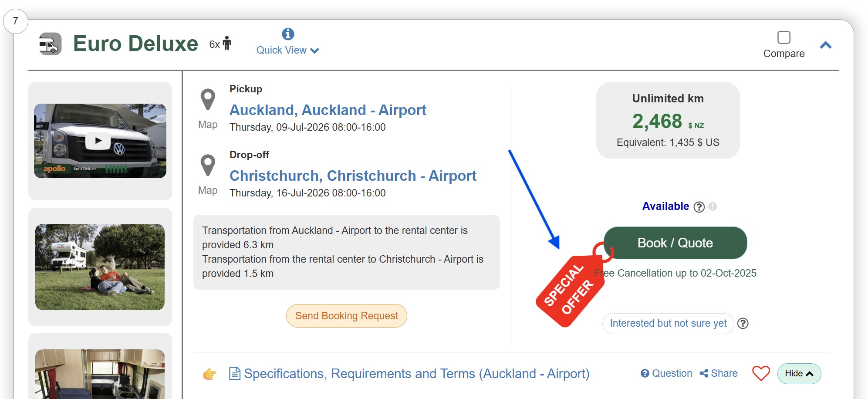Click the Hide button
Viewport: 868px width, 399px height.
[799, 373]
